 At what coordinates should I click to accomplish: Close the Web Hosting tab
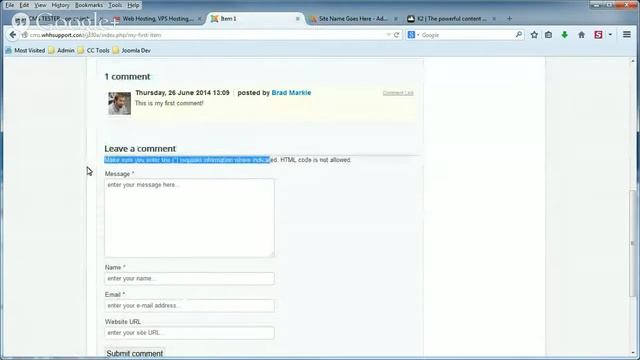tap(200, 19)
